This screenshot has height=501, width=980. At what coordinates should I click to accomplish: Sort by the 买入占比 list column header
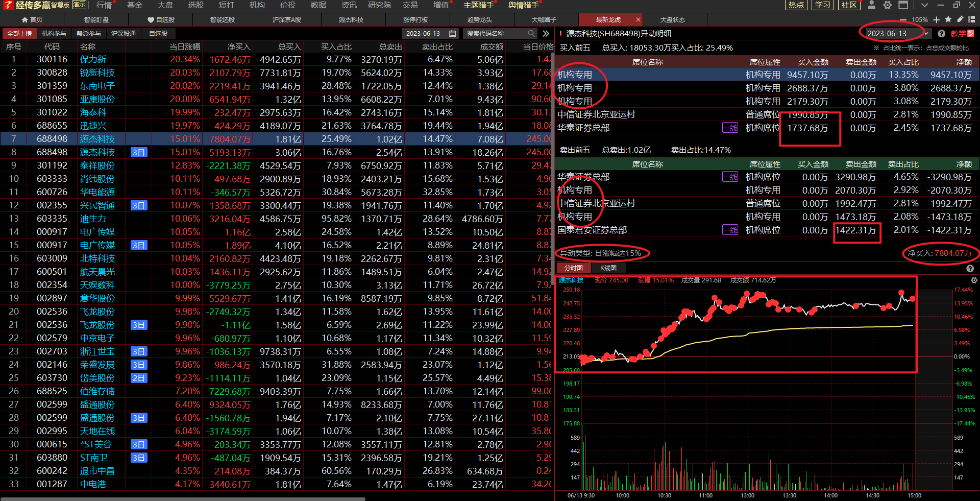[x=336, y=46]
